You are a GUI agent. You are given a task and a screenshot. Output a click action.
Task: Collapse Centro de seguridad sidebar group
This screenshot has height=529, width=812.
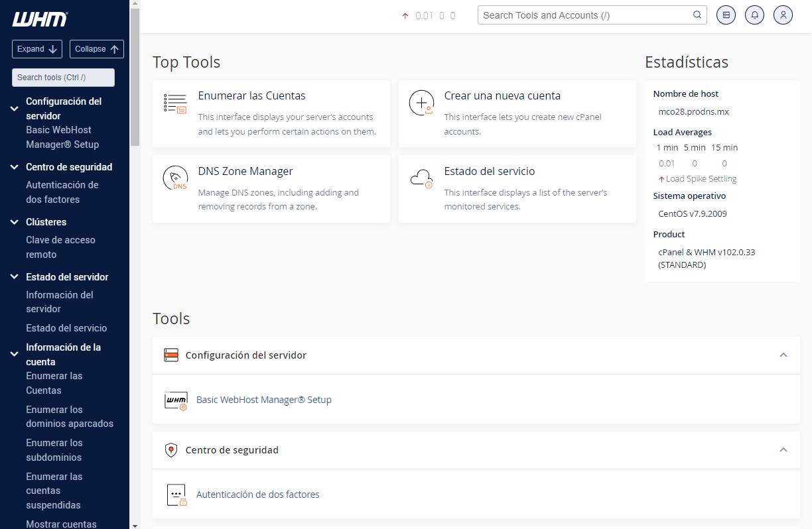pyautogui.click(x=14, y=167)
